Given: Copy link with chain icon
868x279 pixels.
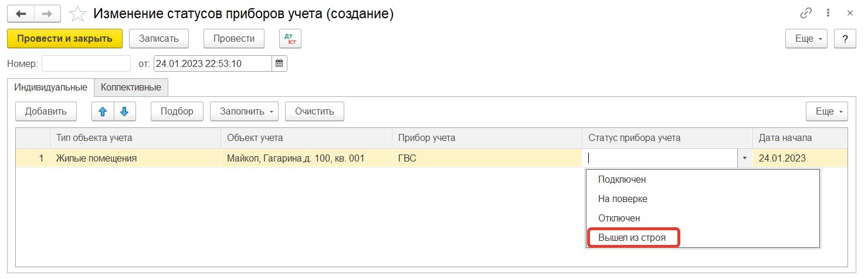Looking at the screenshot, I should tap(806, 13).
